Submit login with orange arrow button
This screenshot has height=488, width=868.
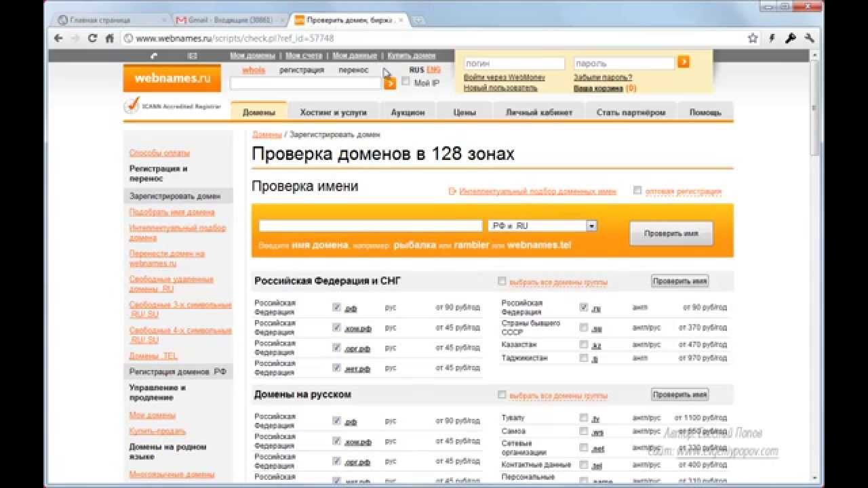pos(684,62)
